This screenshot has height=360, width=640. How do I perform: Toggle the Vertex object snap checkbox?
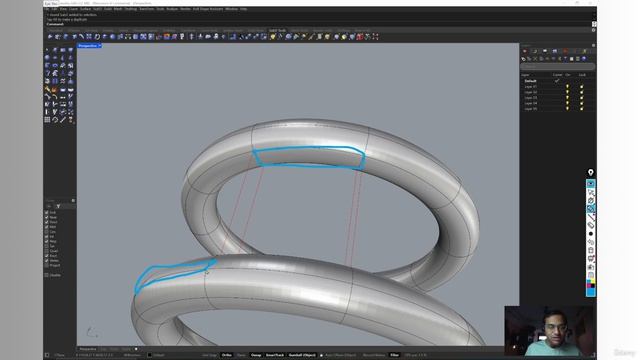[x=47, y=260]
